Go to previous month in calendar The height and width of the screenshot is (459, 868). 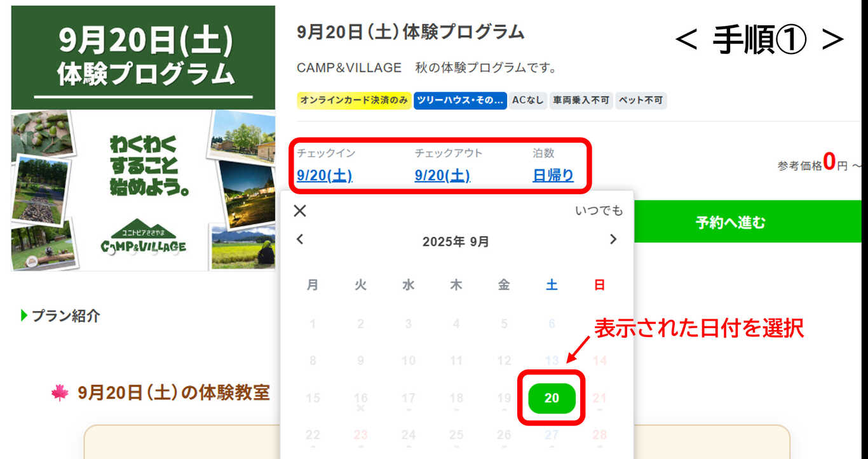click(301, 239)
